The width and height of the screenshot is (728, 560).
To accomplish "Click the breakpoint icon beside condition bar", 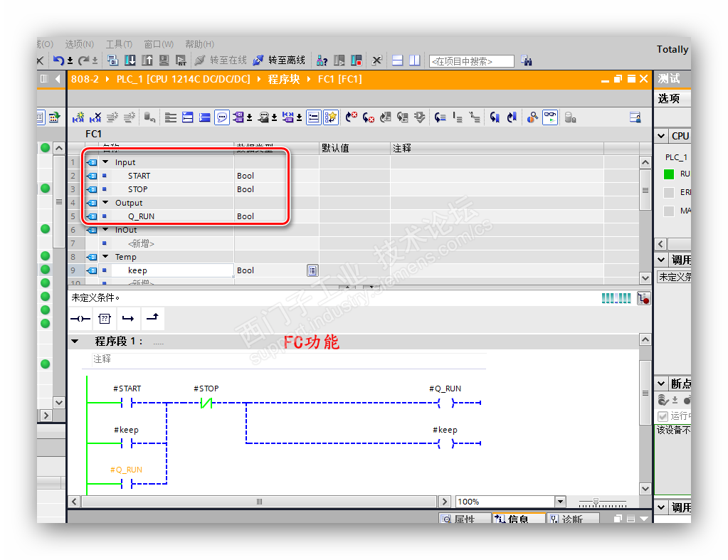I will tap(643, 298).
